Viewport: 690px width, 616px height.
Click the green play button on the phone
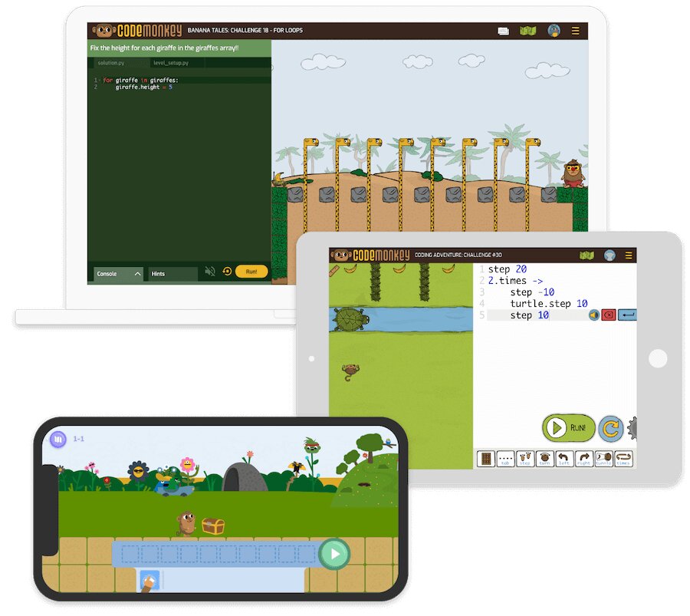coord(334,554)
